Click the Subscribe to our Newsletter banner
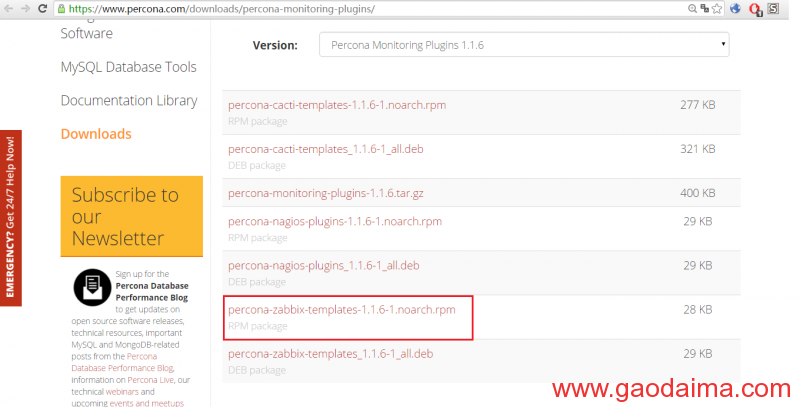Image resolution: width=800 pixels, height=407 pixels. (132, 216)
